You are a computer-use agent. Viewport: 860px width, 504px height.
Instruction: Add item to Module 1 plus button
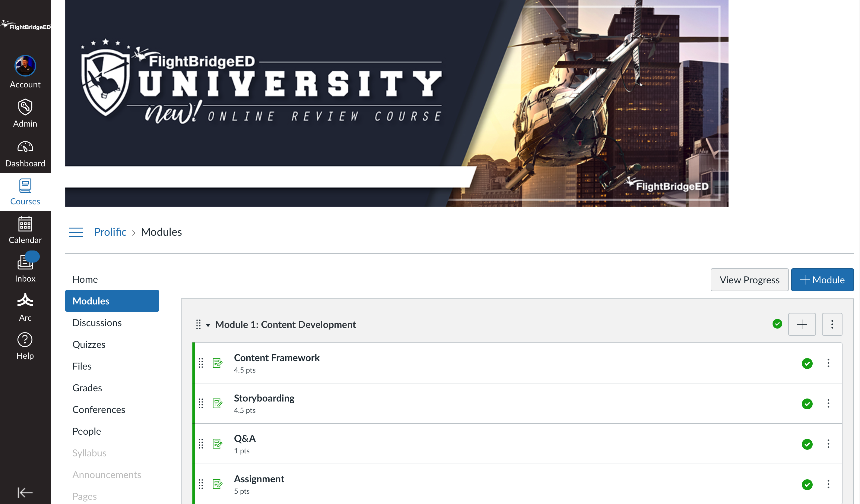[x=802, y=324]
